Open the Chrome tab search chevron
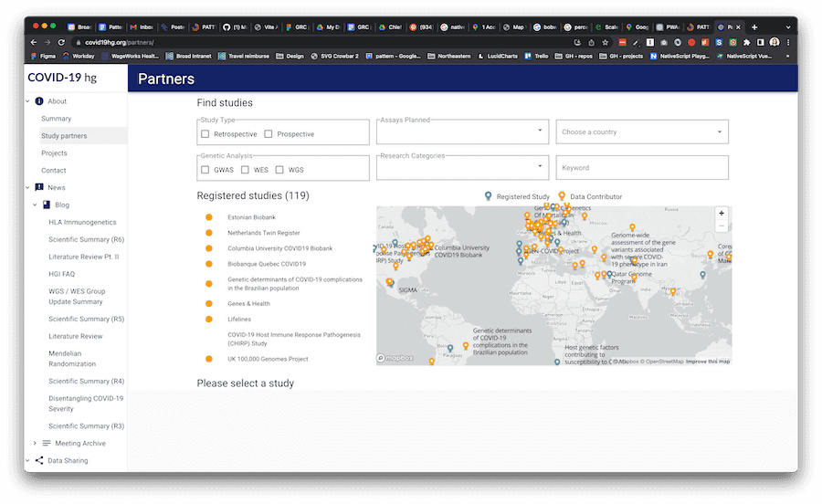The width and height of the screenshot is (822, 504). (788, 27)
